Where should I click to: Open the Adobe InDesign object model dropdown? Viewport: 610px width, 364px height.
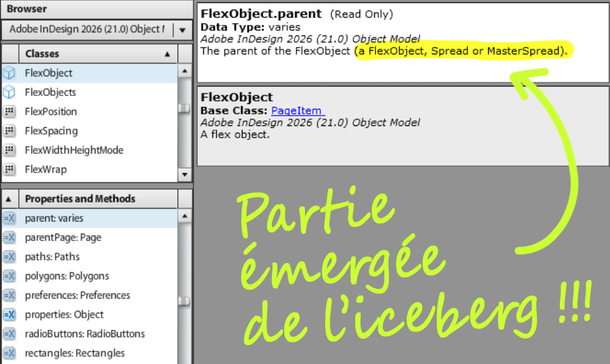[183, 30]
